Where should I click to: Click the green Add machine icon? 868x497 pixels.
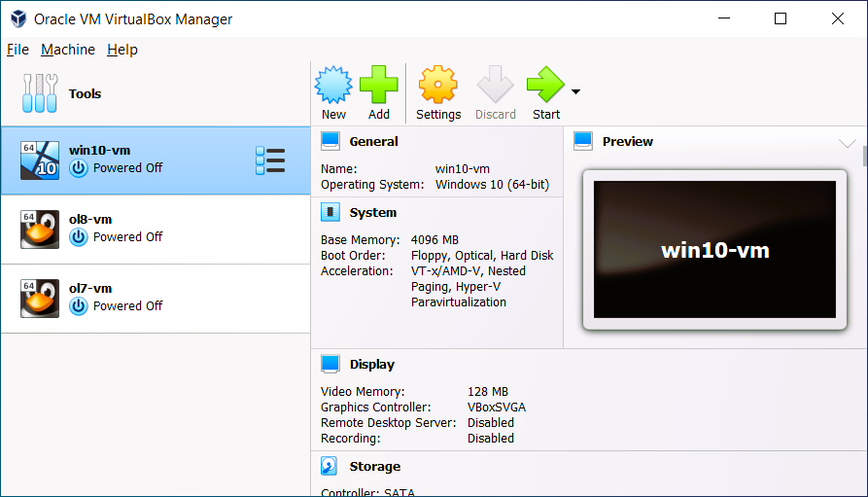click(379, 85)
